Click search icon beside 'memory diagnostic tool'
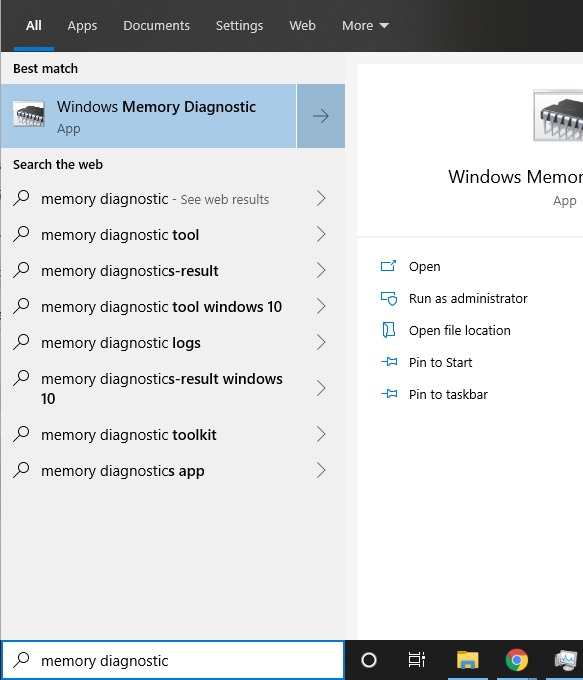The height and width of the screenshot is (680, 583). (21, 234)
